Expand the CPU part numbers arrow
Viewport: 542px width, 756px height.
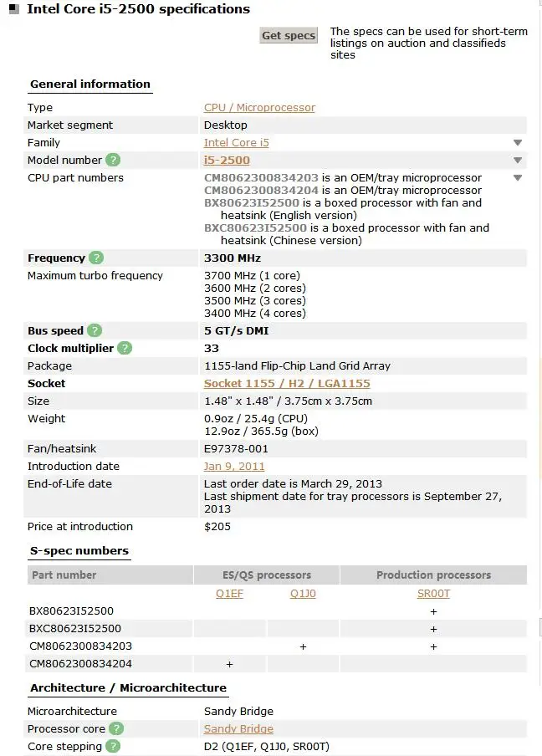[518, 178]
